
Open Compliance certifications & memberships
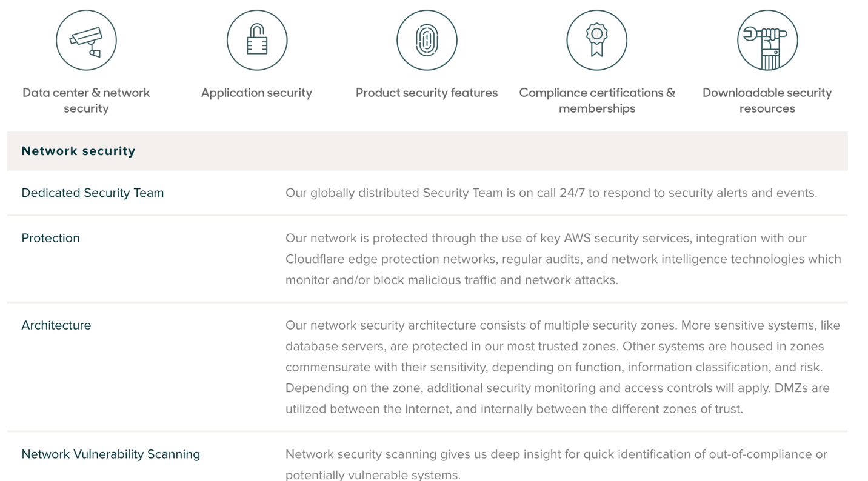tap(596, 100)
